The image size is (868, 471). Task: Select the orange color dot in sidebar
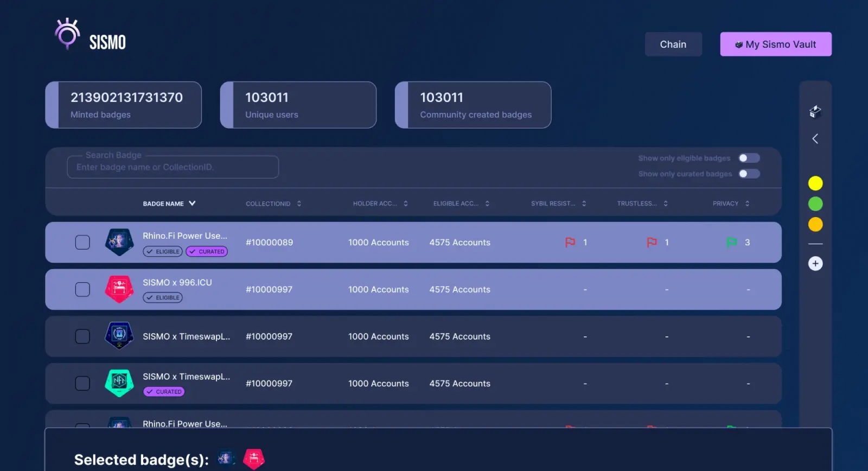(x=815, y=224)
